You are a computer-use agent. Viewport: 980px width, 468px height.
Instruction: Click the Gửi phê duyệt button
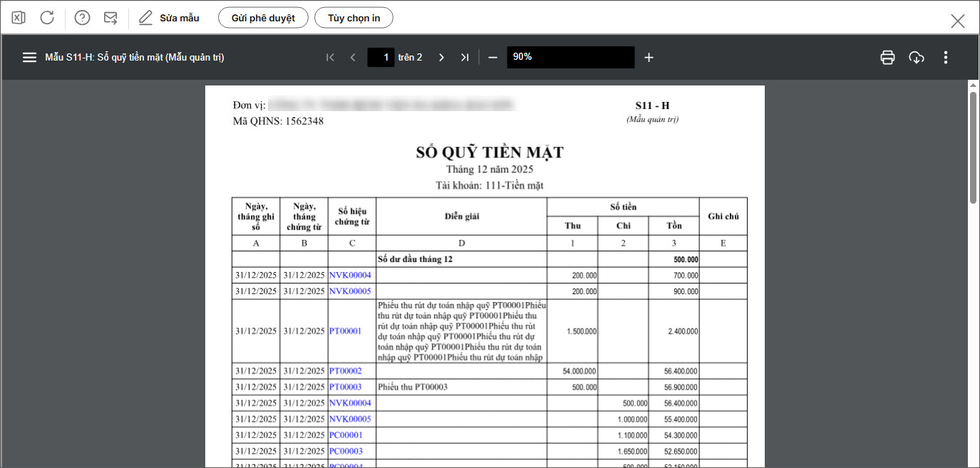pos(263,18)
